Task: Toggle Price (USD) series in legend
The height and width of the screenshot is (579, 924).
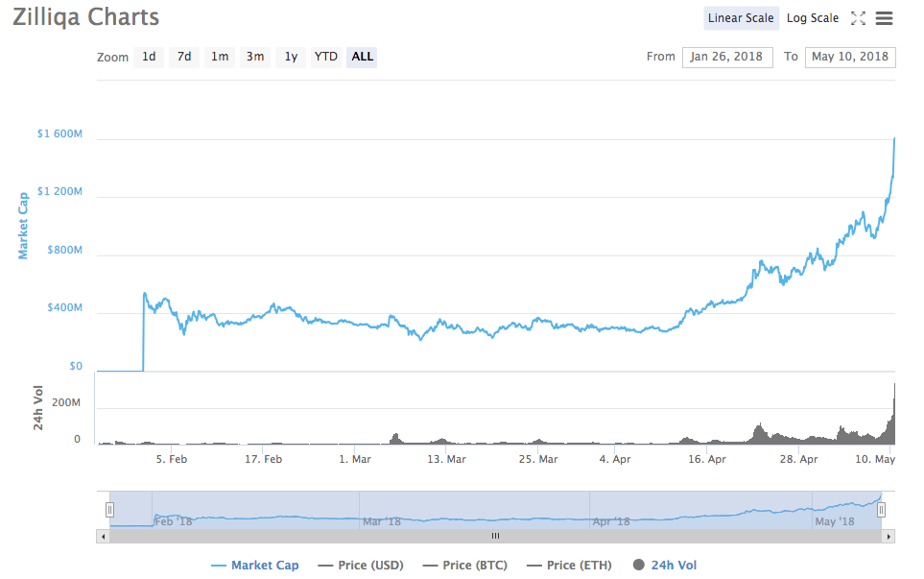Action: tap(361, 565)
